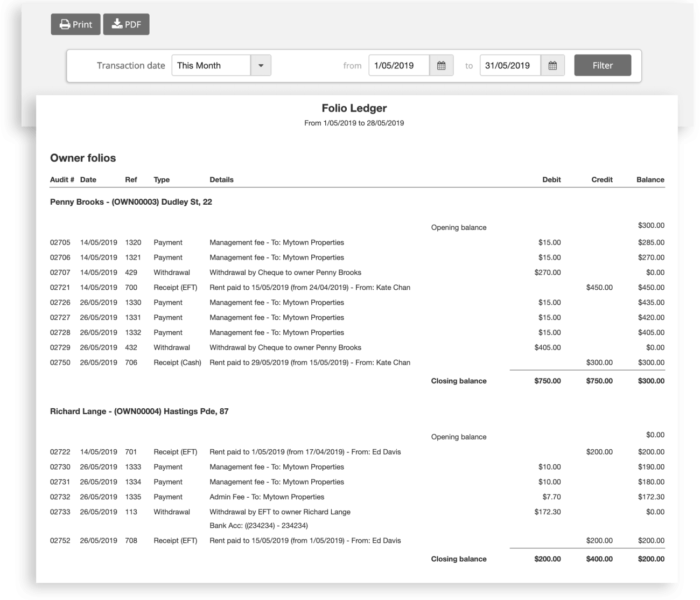Screen dimensions: 700x600
Task: Select the This Month combo box
Action: [x=211, y=66]
